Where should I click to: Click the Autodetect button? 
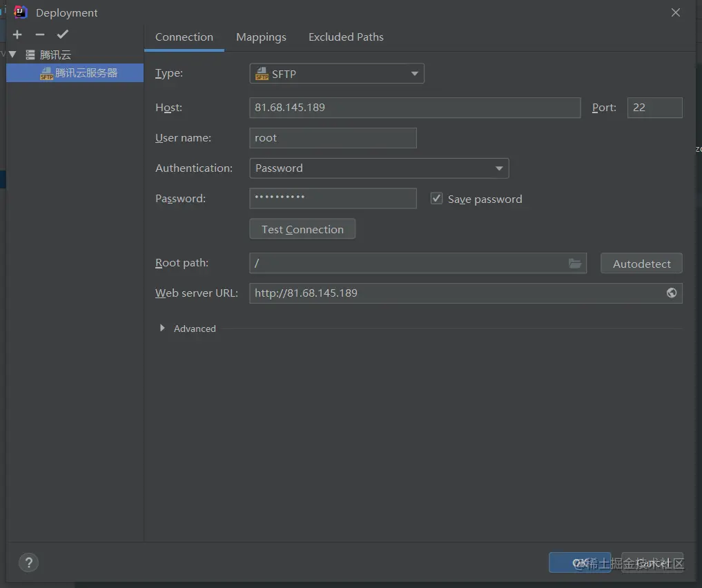[641, 264]
